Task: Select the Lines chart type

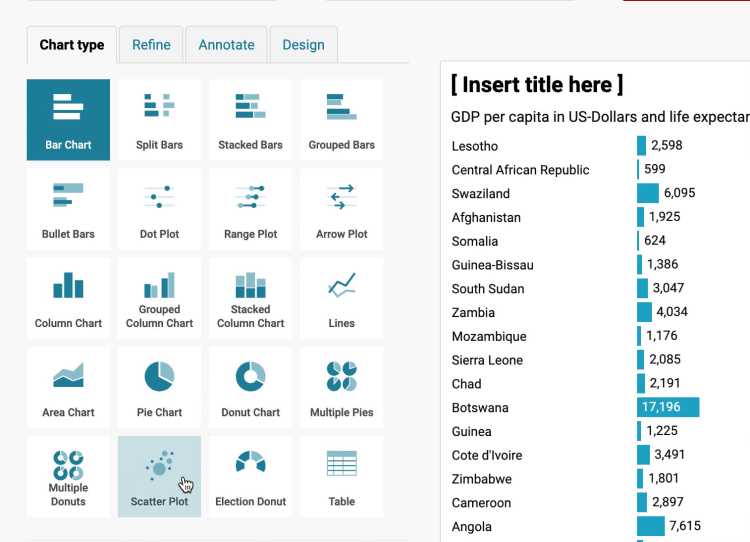Action: tap(342, 298)
